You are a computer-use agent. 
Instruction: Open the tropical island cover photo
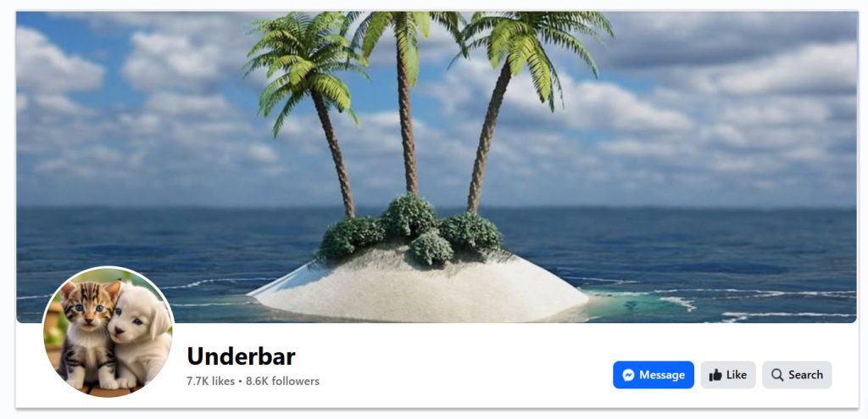pos(437,166)
